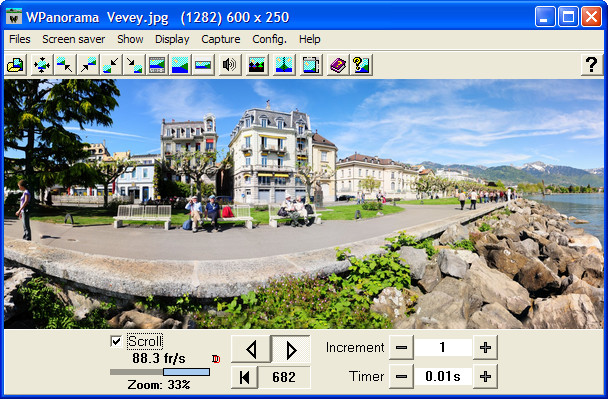The width and height of the screenshot is (608, 399).
Task: Click the Timer value field showing 0.01s
Action: (443, 376)
